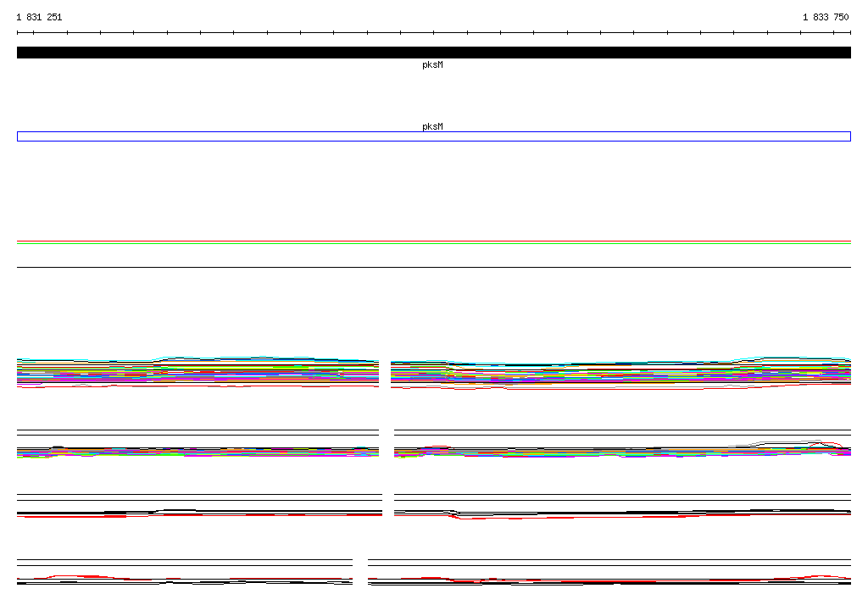Click the single black line below the green line
Image resolution: width=868 pixels, height=605 pixels.
pyautogui.click(x=433, y=268)
